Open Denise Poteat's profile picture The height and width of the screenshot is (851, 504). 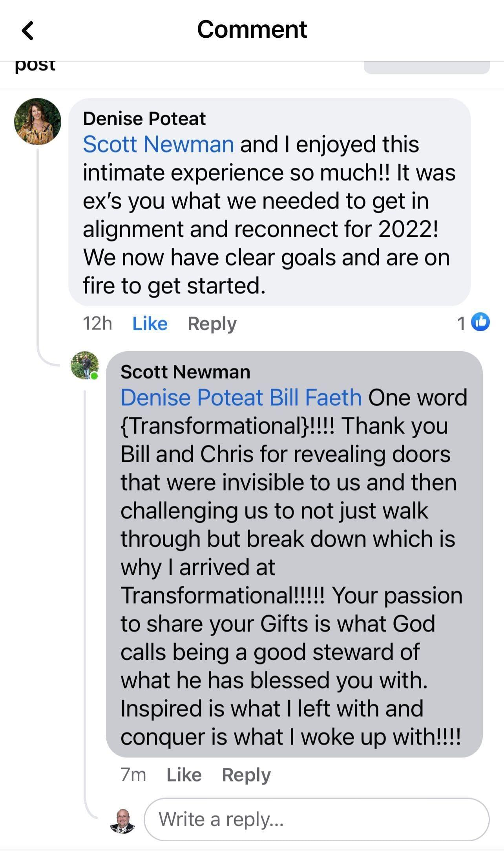click(x=38, y=121)
